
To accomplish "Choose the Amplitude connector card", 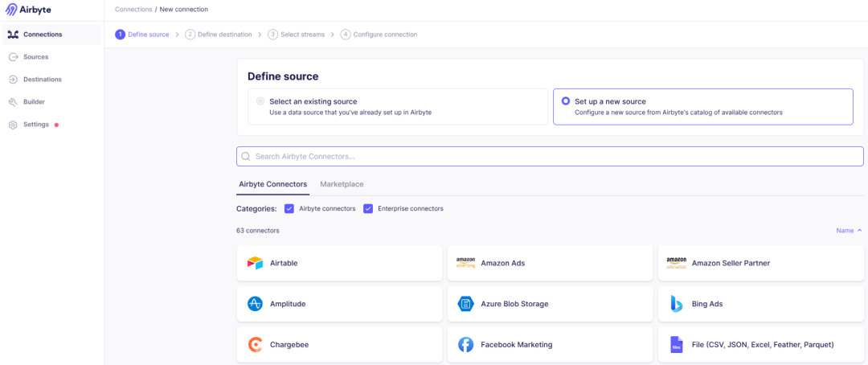I will click(339, 304).
